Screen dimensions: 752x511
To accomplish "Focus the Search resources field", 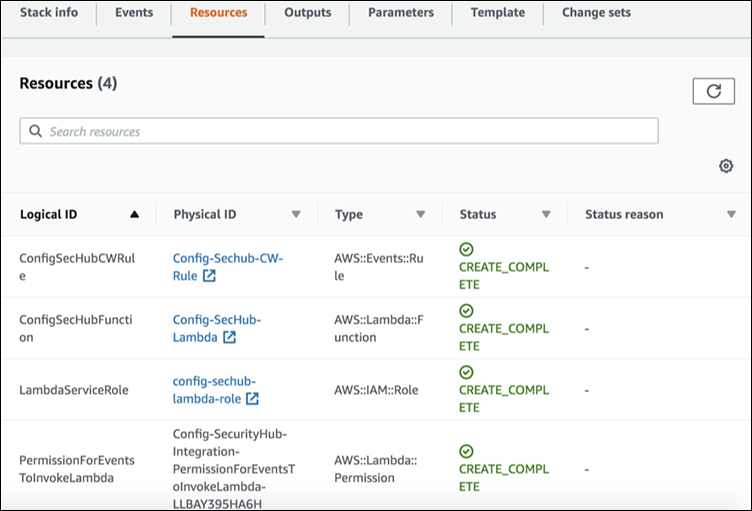I will 339,131.
